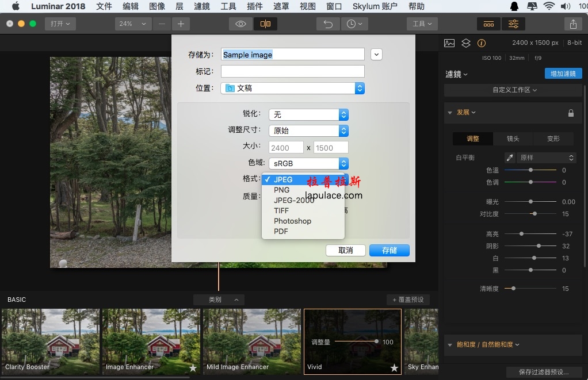Open the 锐化 sharpening dropdown
Image resolution: width=588 pixels, height=380 pixels.
[308, 114]
